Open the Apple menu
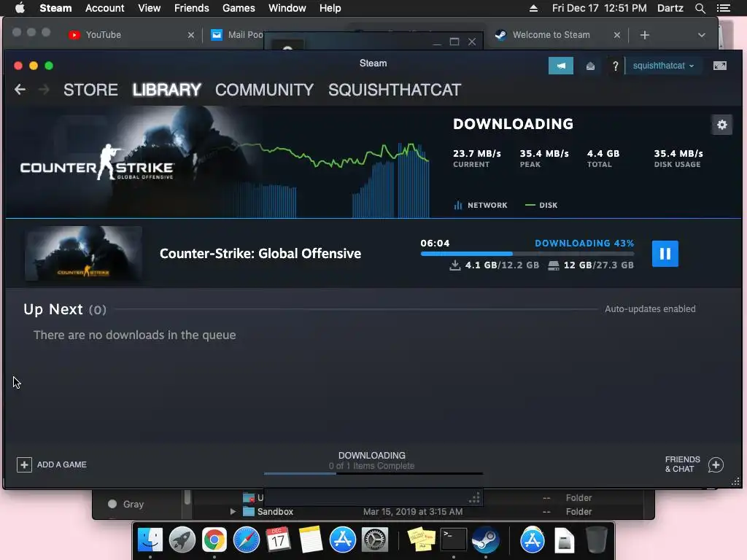This screenshot has height=560, width=747. 20,8
